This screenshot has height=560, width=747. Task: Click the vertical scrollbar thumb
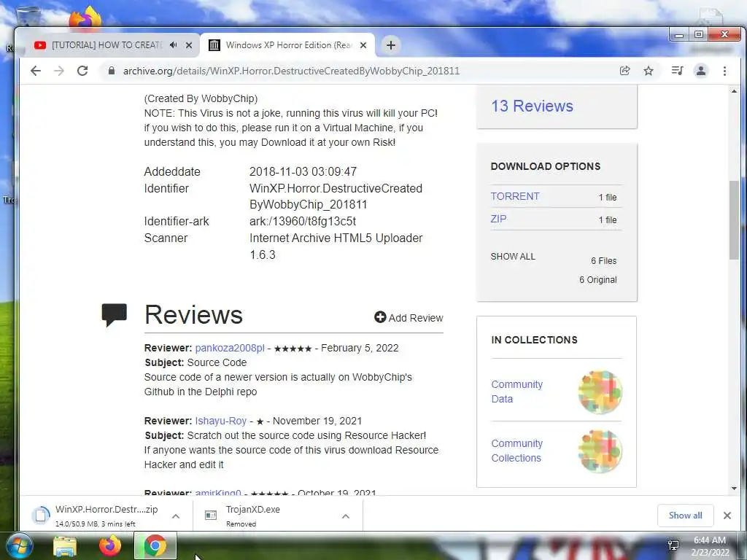coord(734,220)
